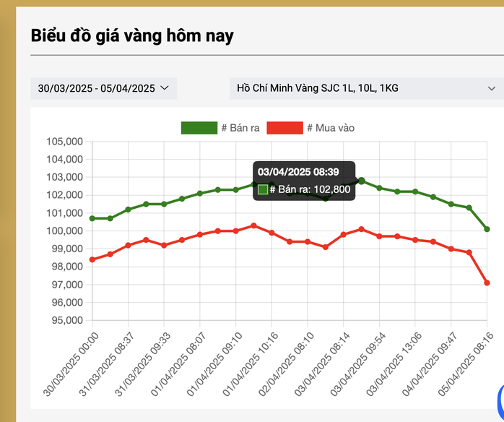Select green Bán ra point at 30/03/2025 00:00

pyautogui.click(x=92, y=218)
